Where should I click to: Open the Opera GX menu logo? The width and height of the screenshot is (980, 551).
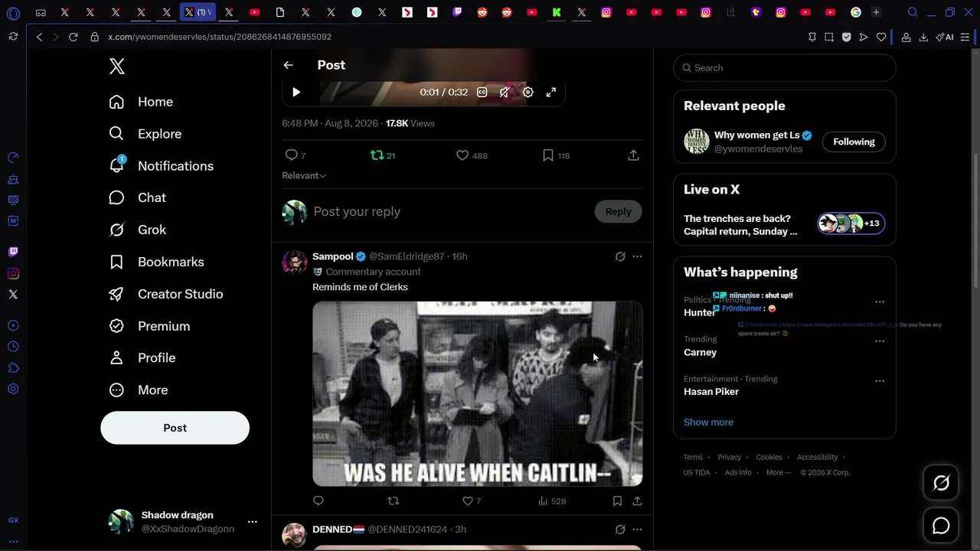[13, 13]
